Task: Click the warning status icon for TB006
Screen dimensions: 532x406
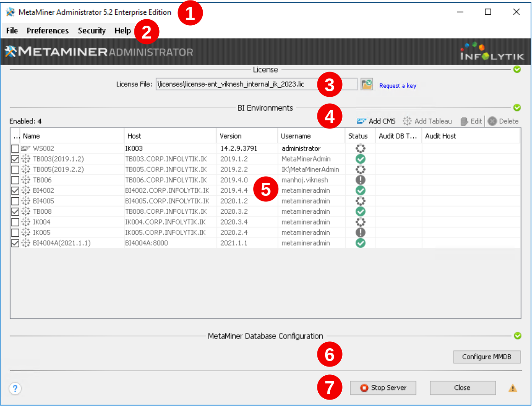Action: (360, 180)
